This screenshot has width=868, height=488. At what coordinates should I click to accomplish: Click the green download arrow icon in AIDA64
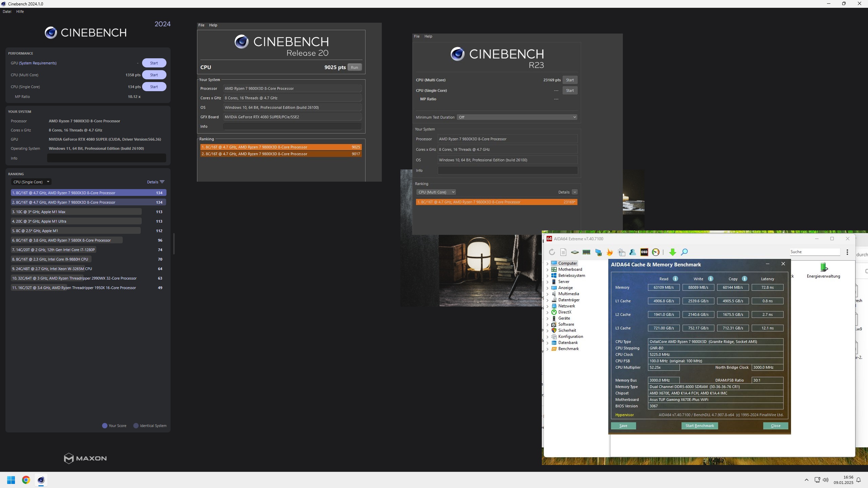(673, 252)
